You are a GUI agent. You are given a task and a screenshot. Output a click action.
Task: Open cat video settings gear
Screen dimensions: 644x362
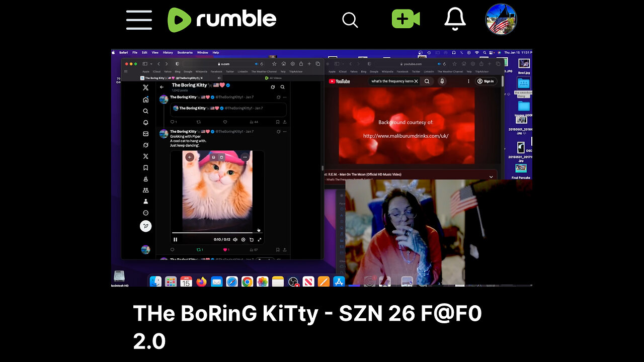pyautogui.click(x=244, y=239)
